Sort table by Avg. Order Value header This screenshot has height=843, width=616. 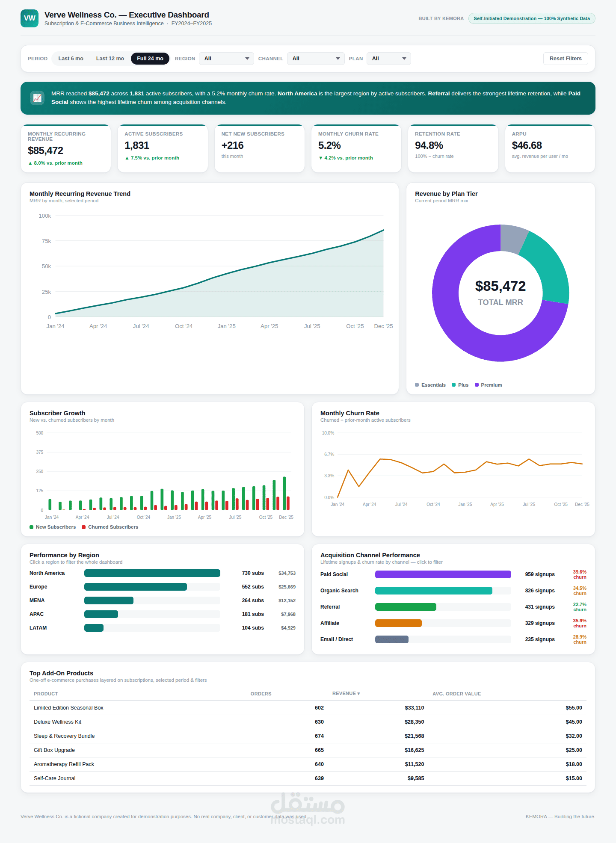(x=457, y=694)
